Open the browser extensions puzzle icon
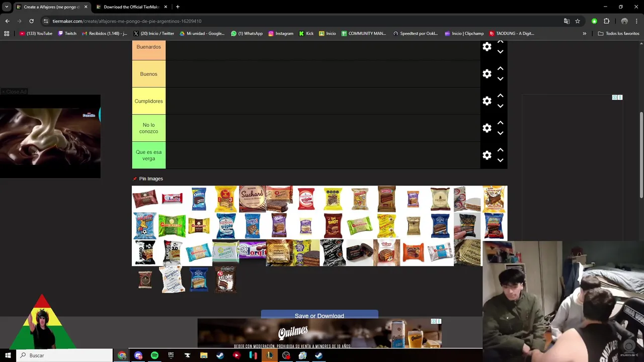The width and height of the screenshot is (644, 362). 606,21
